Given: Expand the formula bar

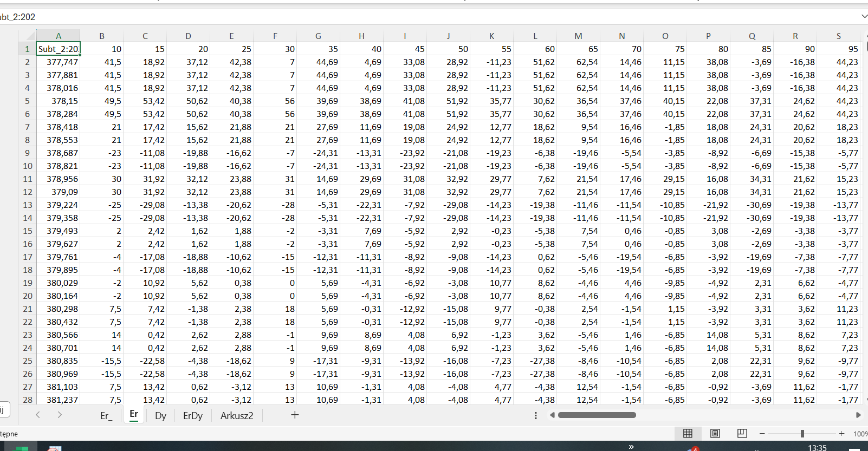Looking at the screenshot, I should coord(864,17).
